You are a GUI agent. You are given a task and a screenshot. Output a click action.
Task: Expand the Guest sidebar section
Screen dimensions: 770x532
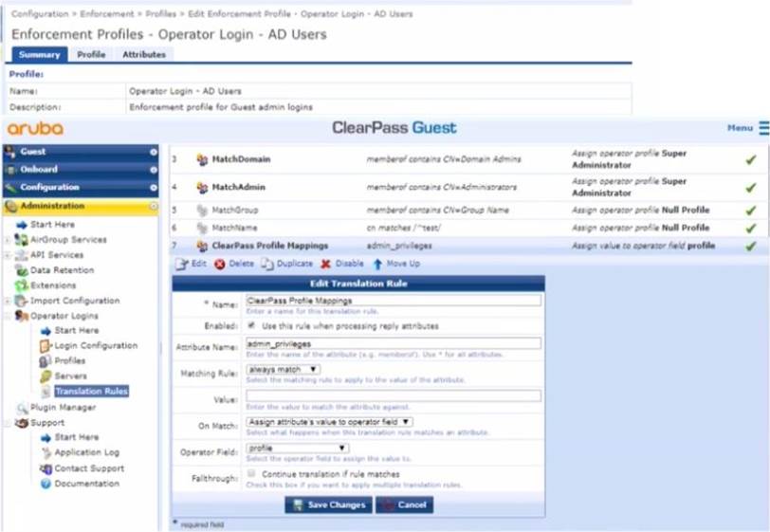coord(81,152)
